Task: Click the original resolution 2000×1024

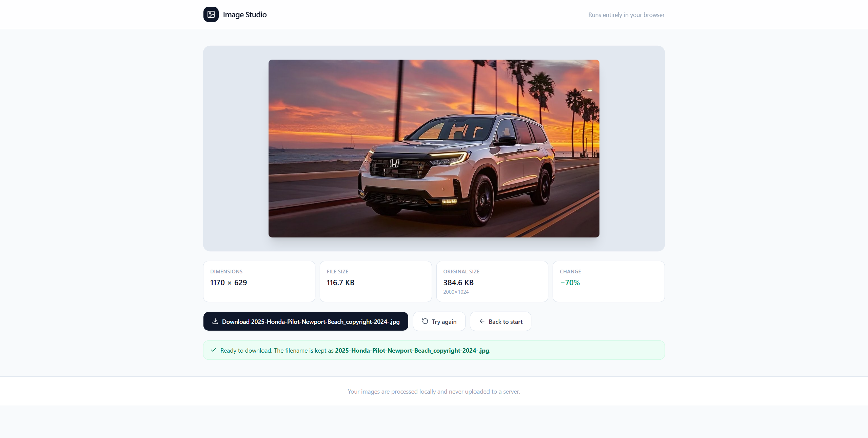Action: pyautogui.click(x=456, y=292)
